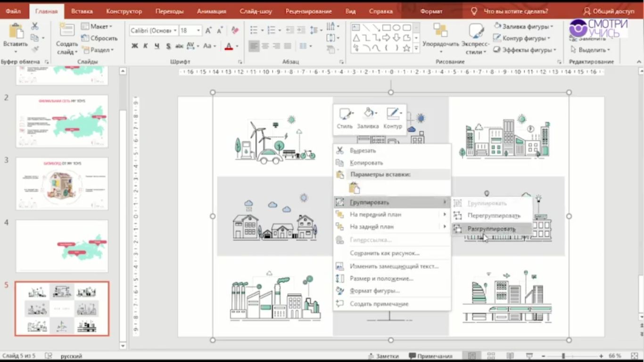Screen dimensions: 644x362
Task: Justify text alignment
Action: click(x=288, y=46)
